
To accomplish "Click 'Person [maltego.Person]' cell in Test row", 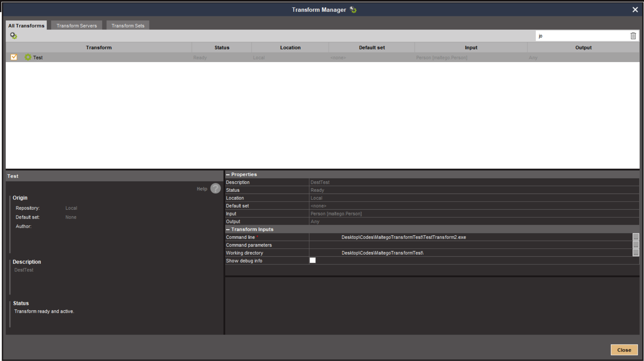I will coord(442,58).
